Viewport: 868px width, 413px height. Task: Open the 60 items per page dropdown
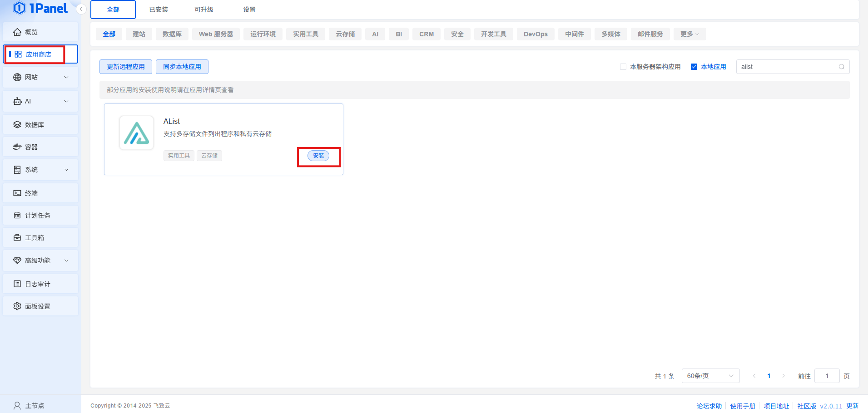tap(710, 376)
